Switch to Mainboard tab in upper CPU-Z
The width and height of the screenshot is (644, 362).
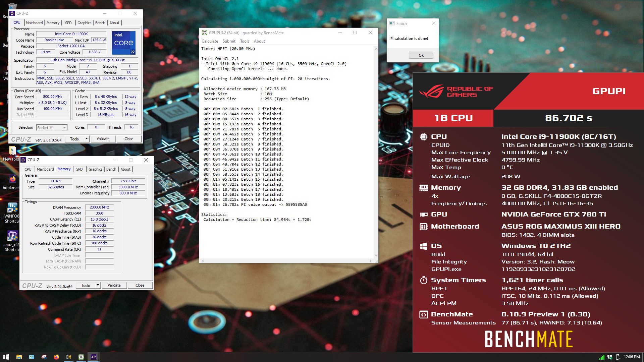click(x=34, y=23)
